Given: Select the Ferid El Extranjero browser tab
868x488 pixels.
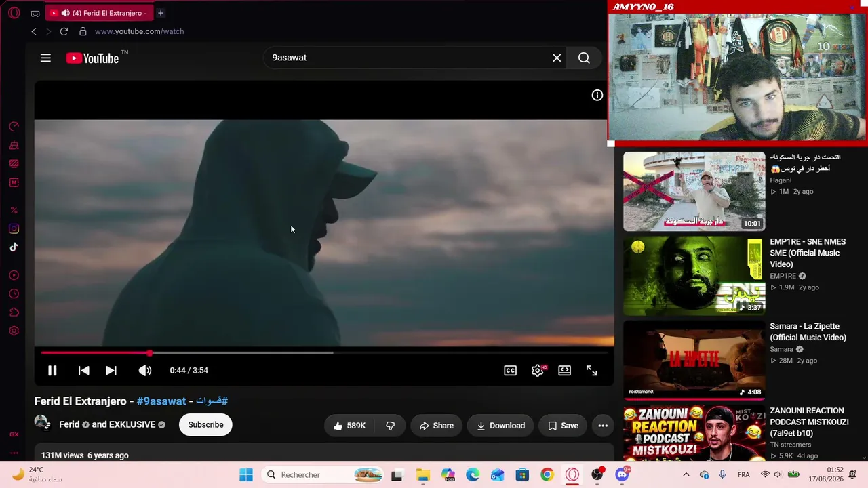Looking at the screenshot, I should tap(100, 13).
